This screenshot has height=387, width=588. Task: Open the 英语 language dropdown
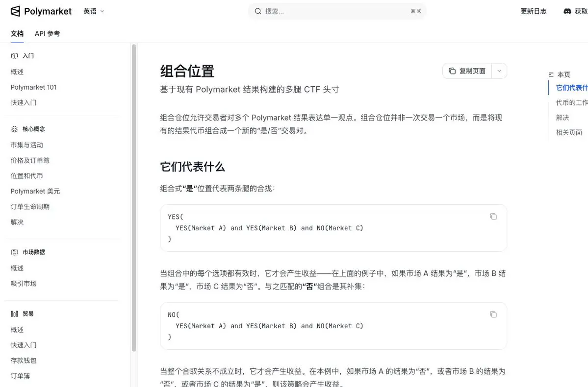point(94,11)
